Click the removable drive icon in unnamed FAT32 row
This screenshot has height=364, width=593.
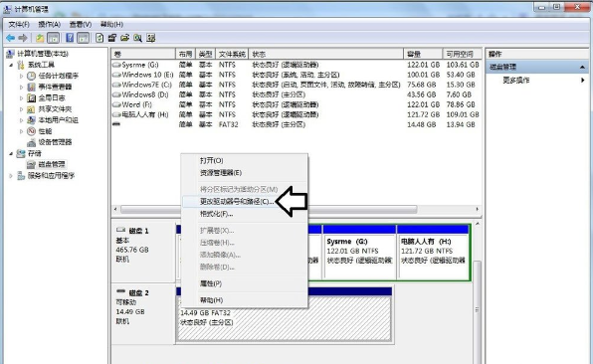pyautogui.click(x=116, y=124)
